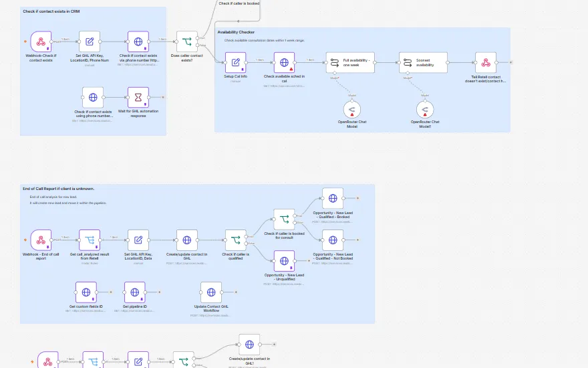This screenshot has width=588, height=368.
Task: Select Opportunity - New Lead - Qualified - Booked node
Action: point(333,198)
